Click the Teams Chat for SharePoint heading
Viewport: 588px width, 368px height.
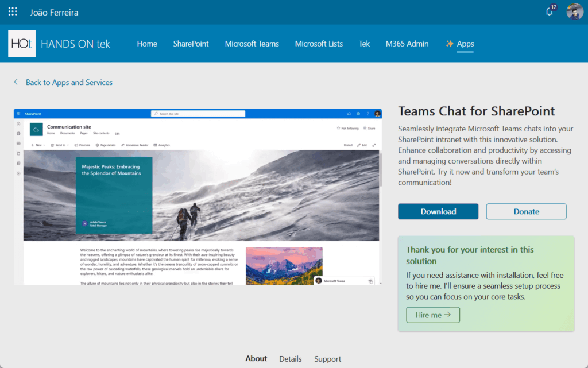(476, 111)
